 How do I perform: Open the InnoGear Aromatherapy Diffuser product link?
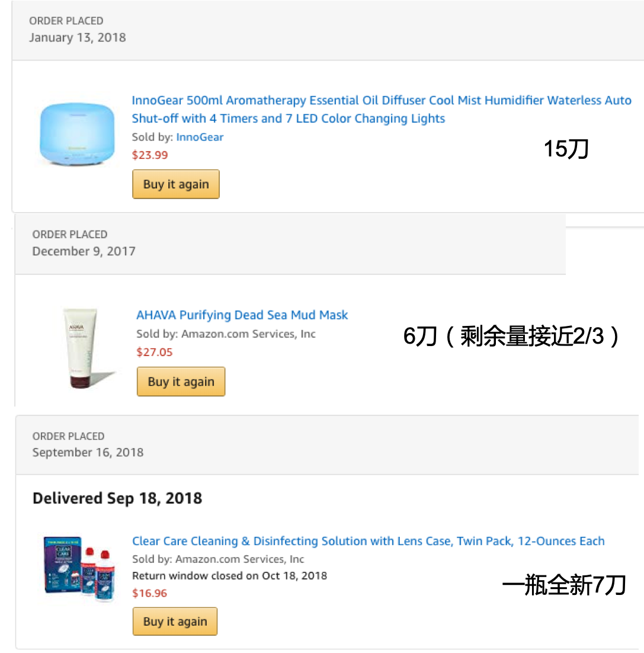(x=381, y=109)
